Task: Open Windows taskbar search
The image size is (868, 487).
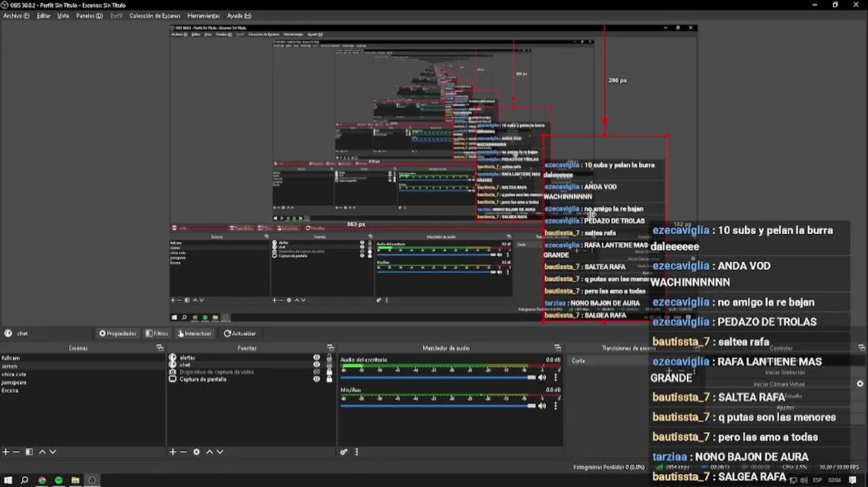Action: 24,480
